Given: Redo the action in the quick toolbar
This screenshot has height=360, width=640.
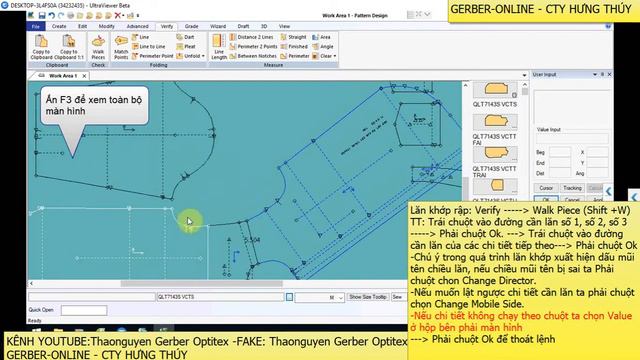Looking at the screenshot, I should coord(61,16).
